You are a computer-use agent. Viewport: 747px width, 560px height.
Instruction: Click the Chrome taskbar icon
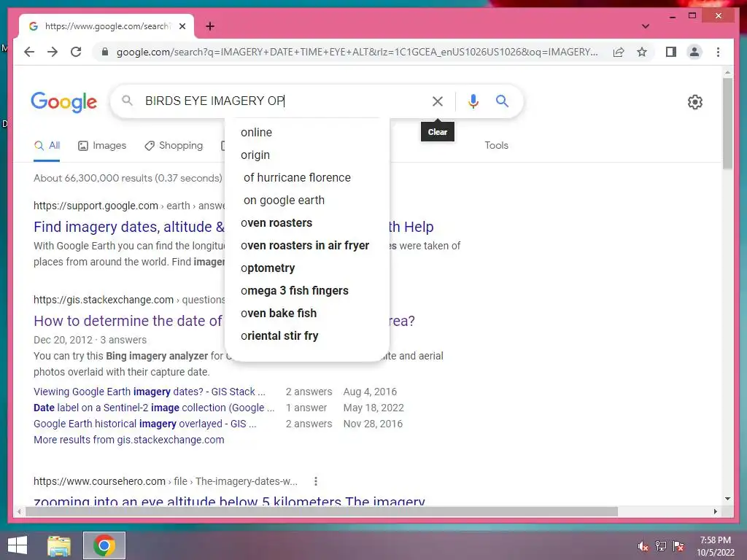(104, 545)
